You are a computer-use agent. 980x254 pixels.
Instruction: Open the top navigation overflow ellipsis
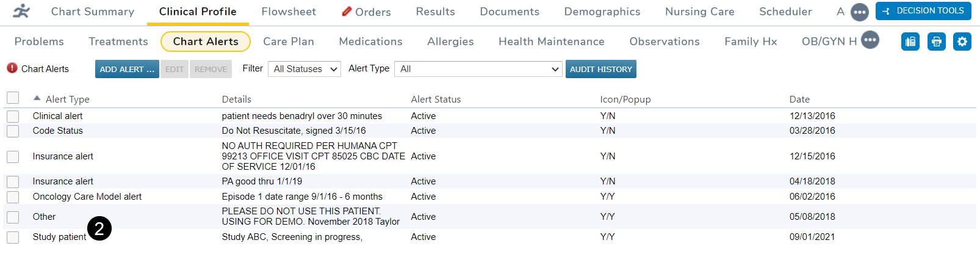[x=859, y=12]
